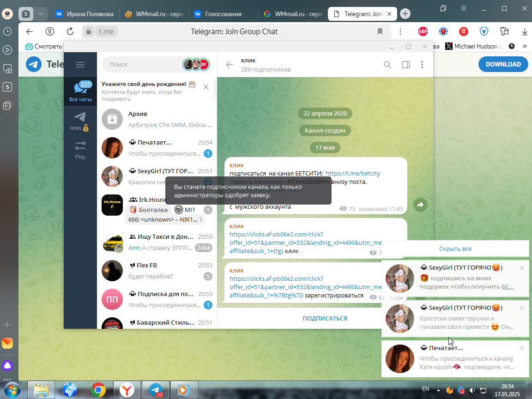This screenshot has width=532, height=399.
Task: Switch to first WMmail.ru browser tab
Action: click(155, 14)
